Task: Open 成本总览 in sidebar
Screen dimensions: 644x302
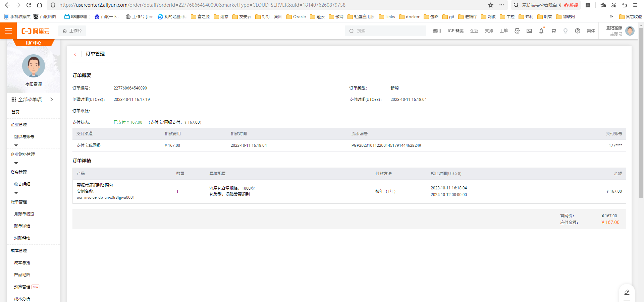Action: tap(22, 263)
